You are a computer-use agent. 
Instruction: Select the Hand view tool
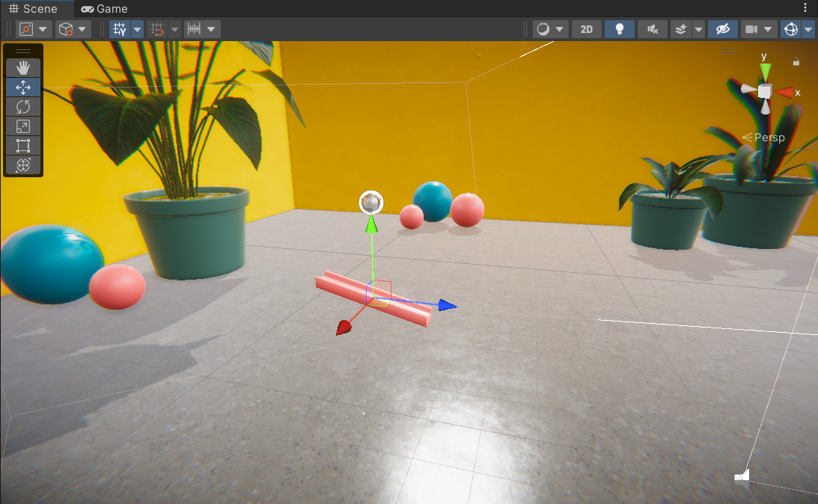click(x=23, y=67)
